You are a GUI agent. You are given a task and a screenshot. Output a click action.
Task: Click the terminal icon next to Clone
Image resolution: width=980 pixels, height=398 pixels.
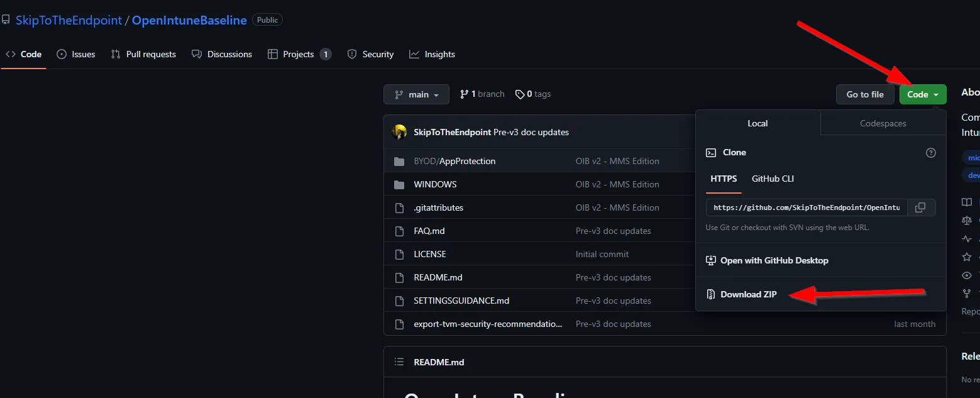pos(711,153)
